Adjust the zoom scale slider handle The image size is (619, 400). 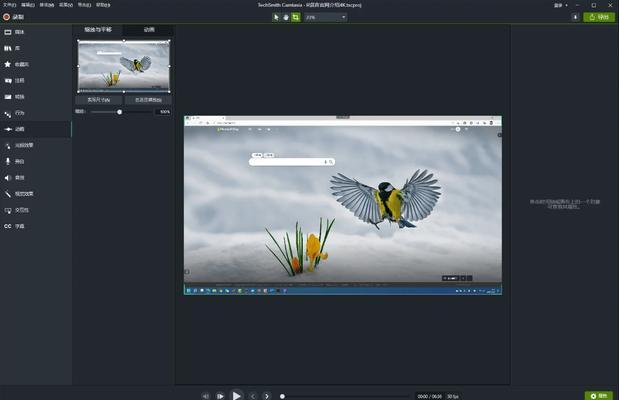119,112
